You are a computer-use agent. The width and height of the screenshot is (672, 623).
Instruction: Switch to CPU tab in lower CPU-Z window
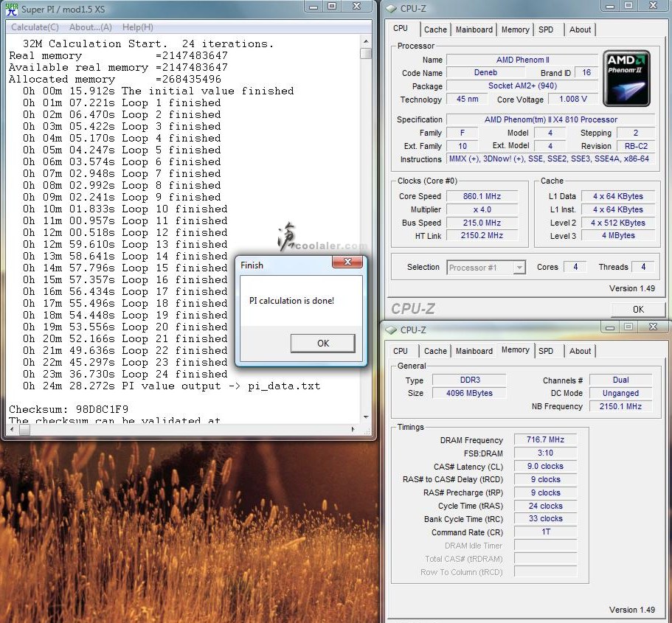tap(401, 351)
